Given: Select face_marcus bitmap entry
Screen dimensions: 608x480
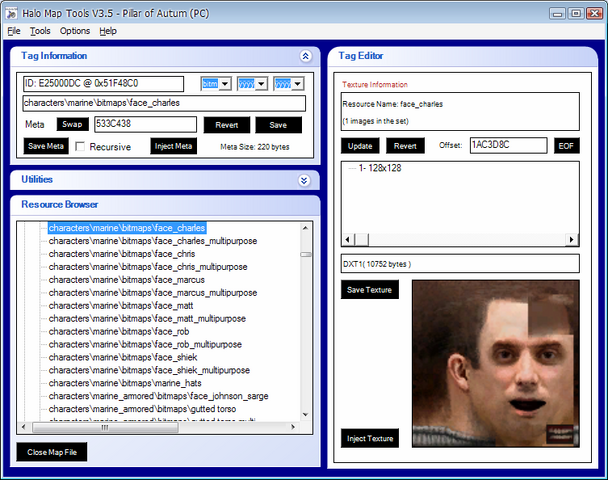Looking at the screenshot, I should 126,280.
